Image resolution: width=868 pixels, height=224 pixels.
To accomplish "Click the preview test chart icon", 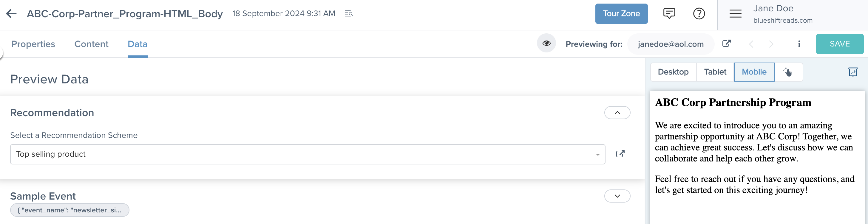I will tap(852, 72).
